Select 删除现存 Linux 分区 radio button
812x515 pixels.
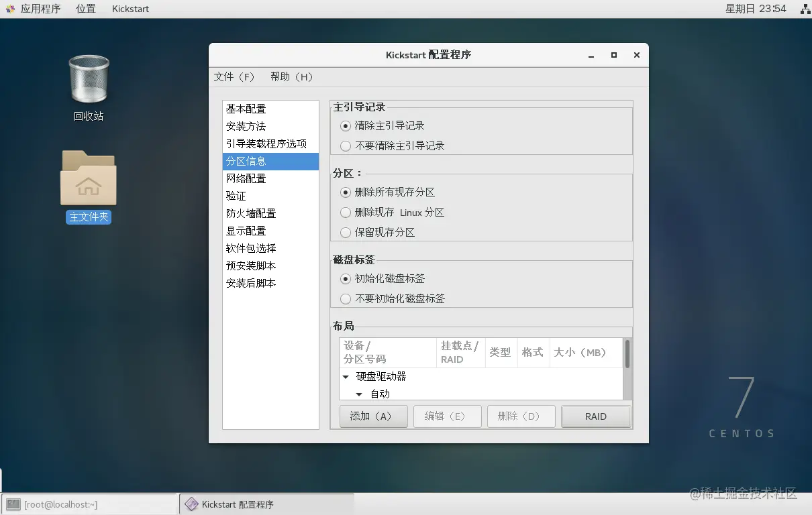tap(346, 212)
